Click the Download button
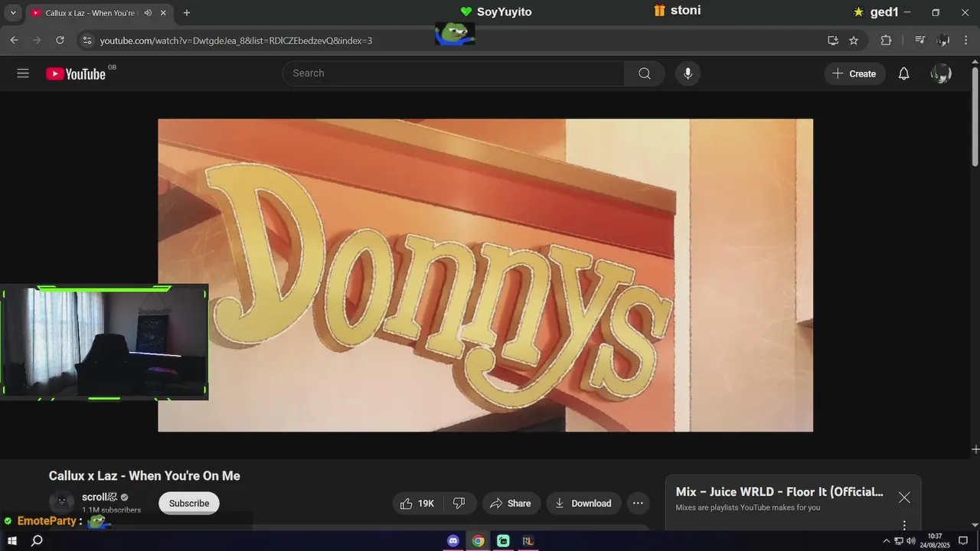980x551 pixels. point(583,504)
